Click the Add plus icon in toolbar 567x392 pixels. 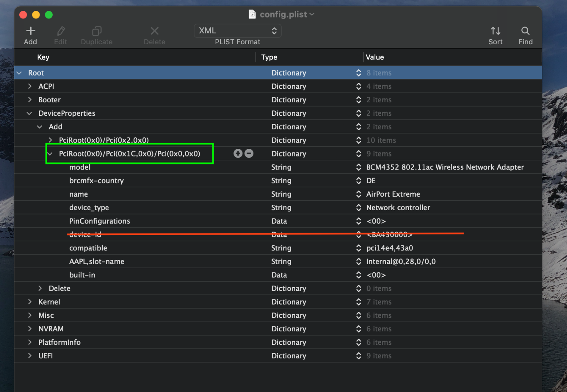pos(31,31)
